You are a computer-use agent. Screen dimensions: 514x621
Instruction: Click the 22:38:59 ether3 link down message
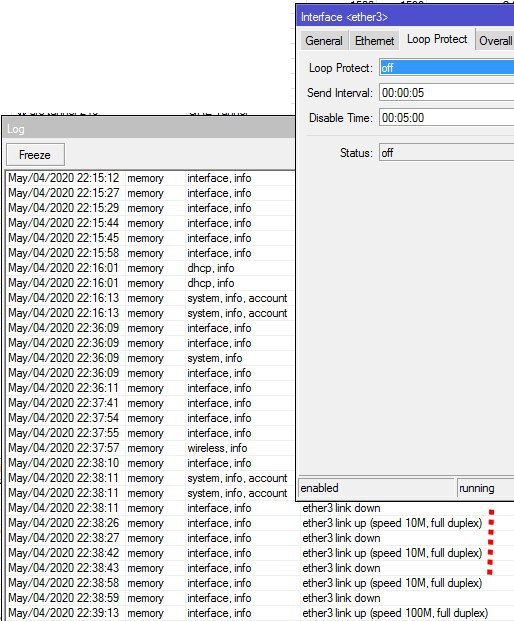341,598
